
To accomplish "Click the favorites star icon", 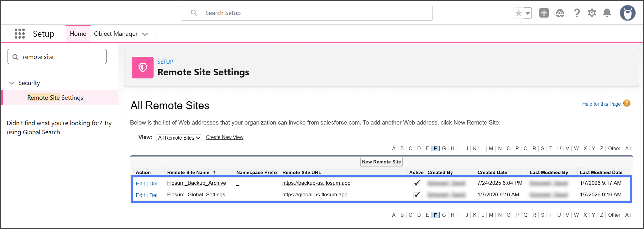I will tap(519, 13).
